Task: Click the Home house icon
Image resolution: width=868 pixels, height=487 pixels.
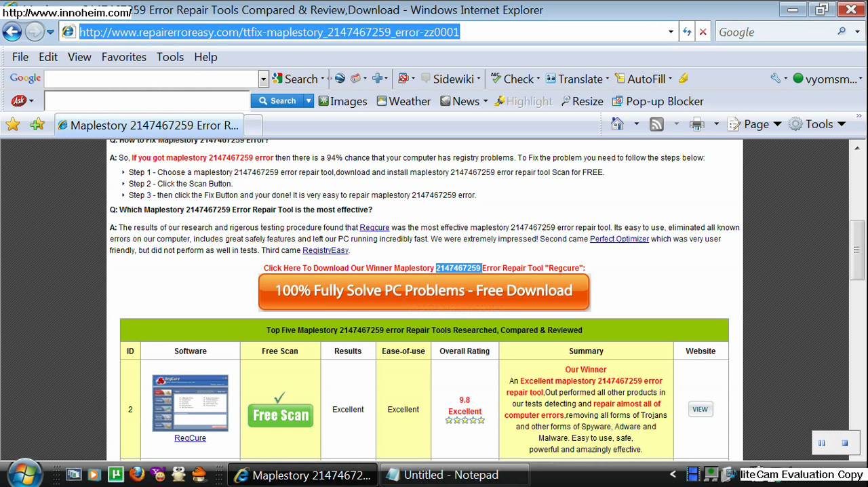Action: tap(617, 124)
